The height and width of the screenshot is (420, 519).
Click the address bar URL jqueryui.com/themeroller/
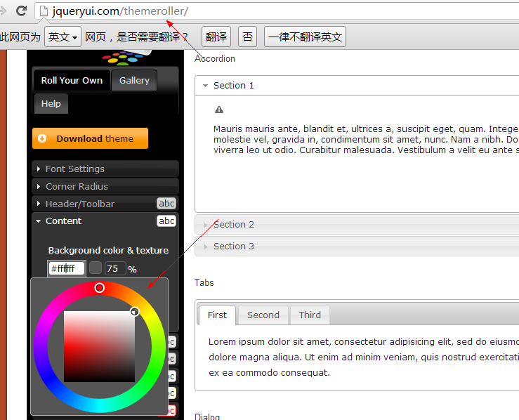(121, 11)
